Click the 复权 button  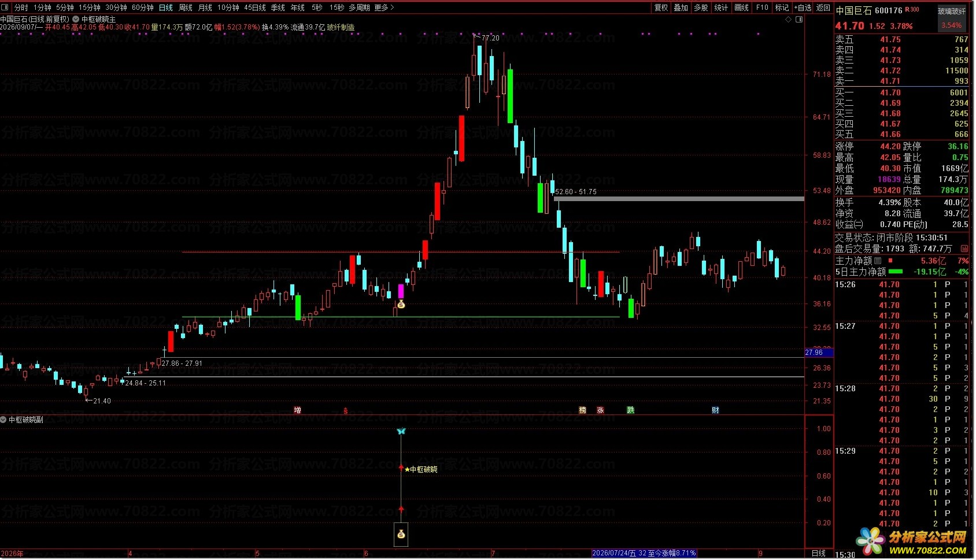click(x=661, y=8)
